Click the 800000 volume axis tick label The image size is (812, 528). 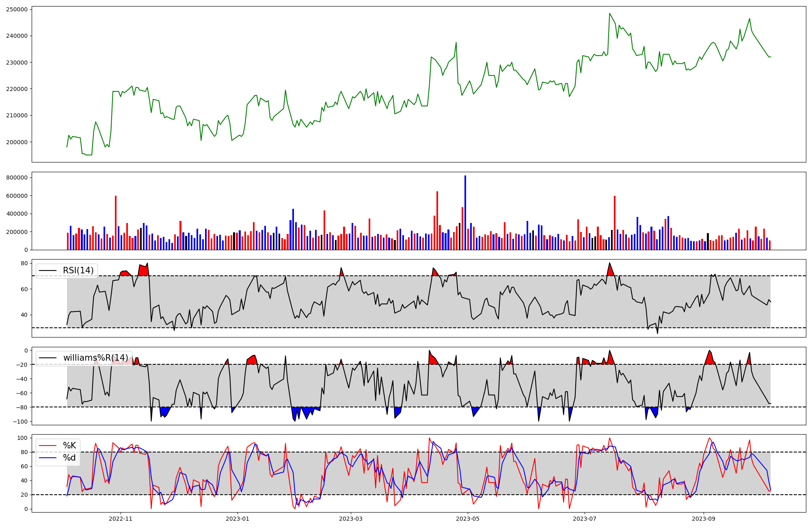[x=17, y=177]
